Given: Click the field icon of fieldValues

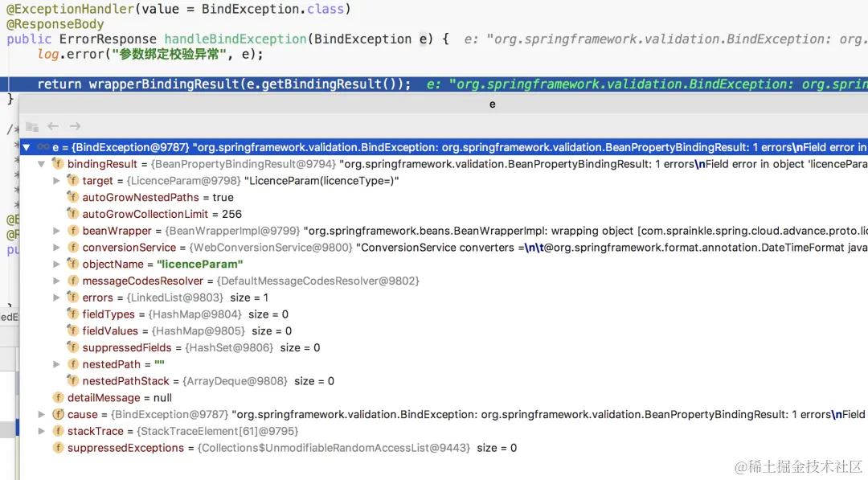Looking at the screenshot, I should 72,330.
